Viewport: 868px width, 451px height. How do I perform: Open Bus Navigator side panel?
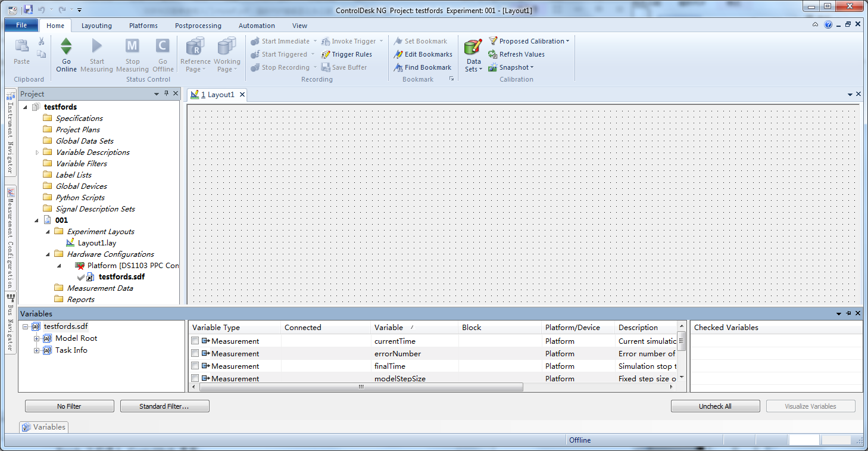tap(10, 322)
